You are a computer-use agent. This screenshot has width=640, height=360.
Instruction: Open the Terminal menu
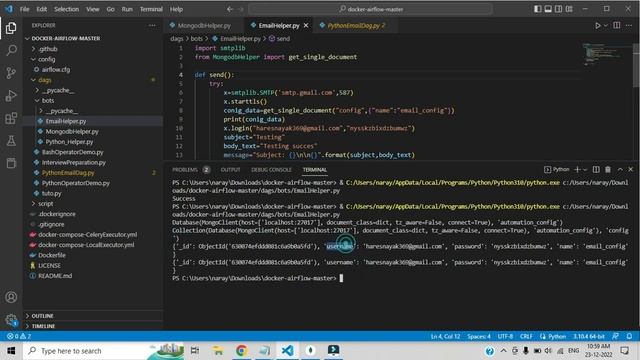point(151,9)
